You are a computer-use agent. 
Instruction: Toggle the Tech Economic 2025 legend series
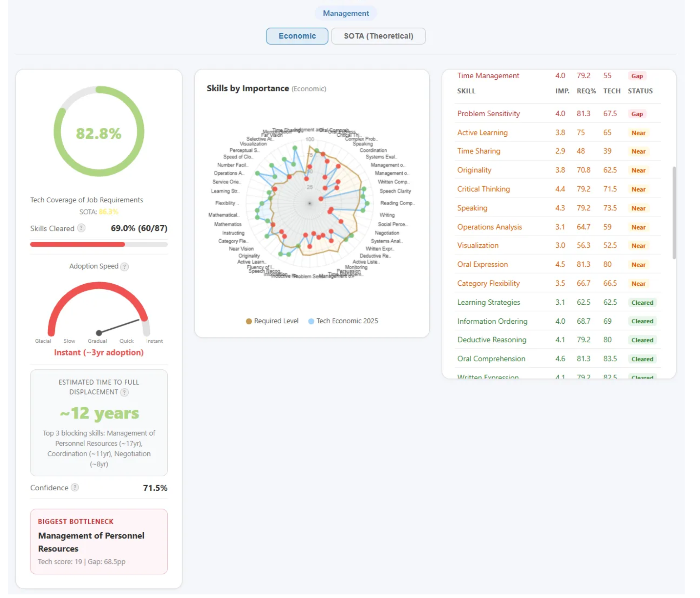343,321
